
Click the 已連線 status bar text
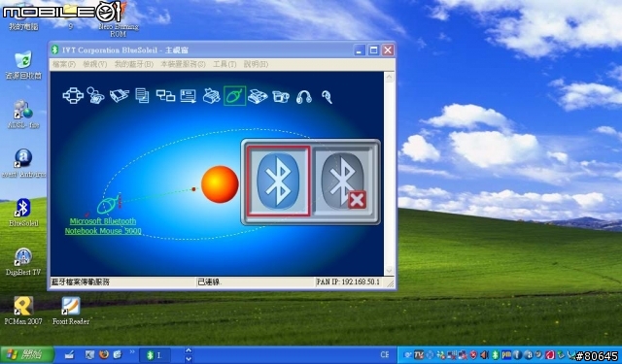coord(210,282)
